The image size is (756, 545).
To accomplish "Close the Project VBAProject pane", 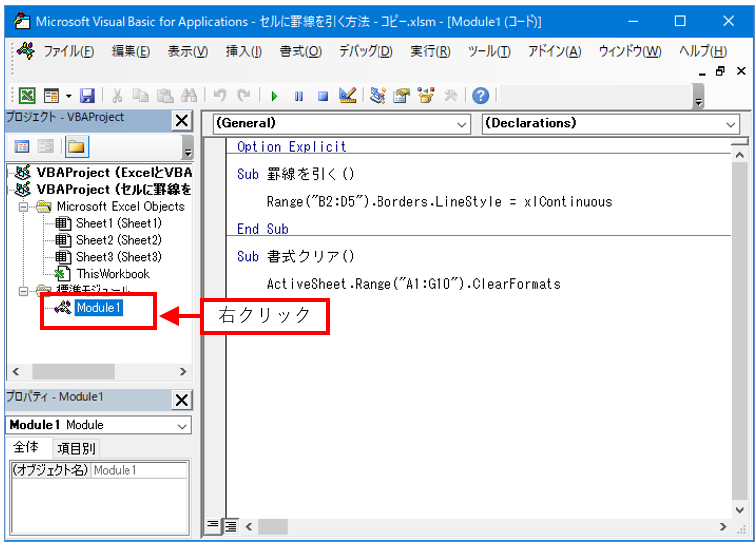I will 182,120.
